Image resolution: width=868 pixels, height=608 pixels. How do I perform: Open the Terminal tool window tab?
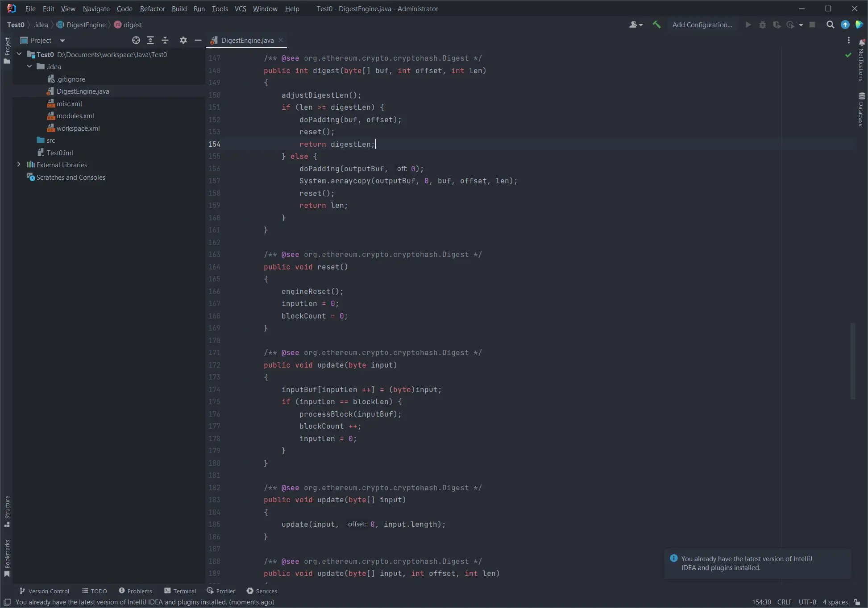(x=180, y=591)
